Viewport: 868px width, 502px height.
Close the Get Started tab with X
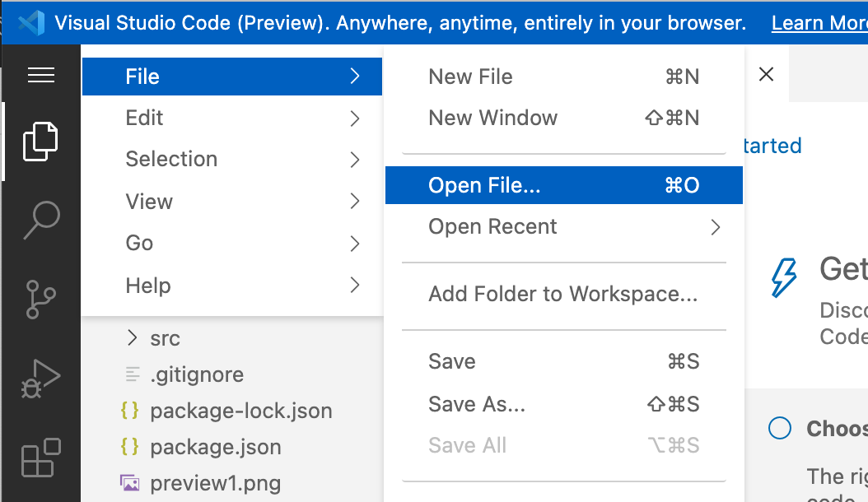pyautogui.click(x=766, y=74)
